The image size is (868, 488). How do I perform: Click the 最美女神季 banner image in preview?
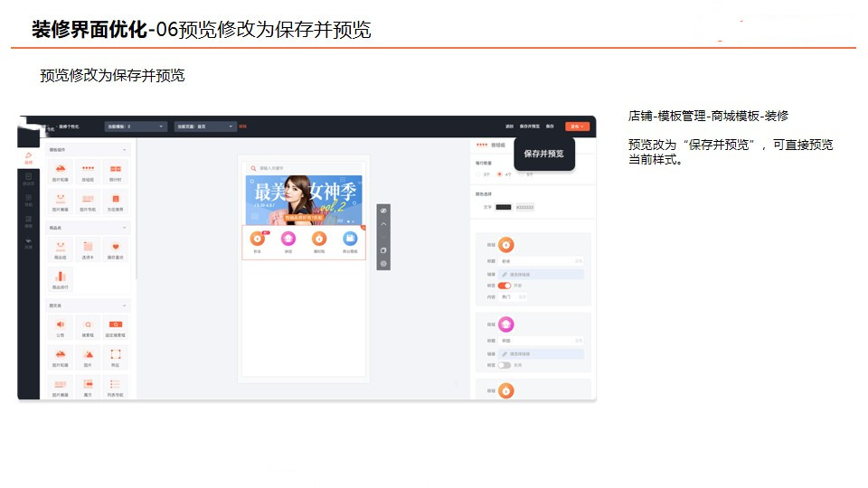click(x=304, y=200)
